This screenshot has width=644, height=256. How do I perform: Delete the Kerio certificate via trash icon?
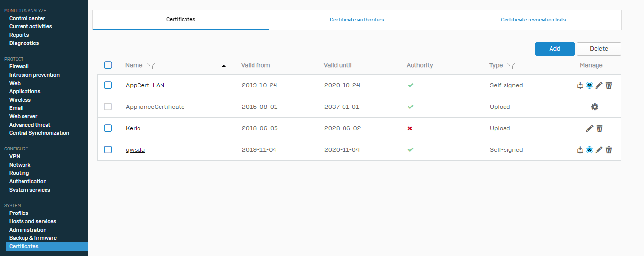click(599, 128)
